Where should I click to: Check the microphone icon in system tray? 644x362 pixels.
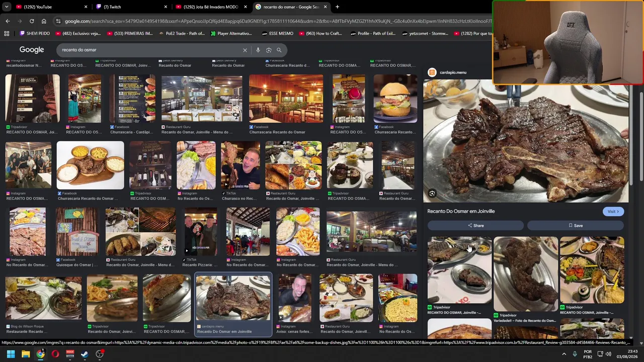(575, 354)
